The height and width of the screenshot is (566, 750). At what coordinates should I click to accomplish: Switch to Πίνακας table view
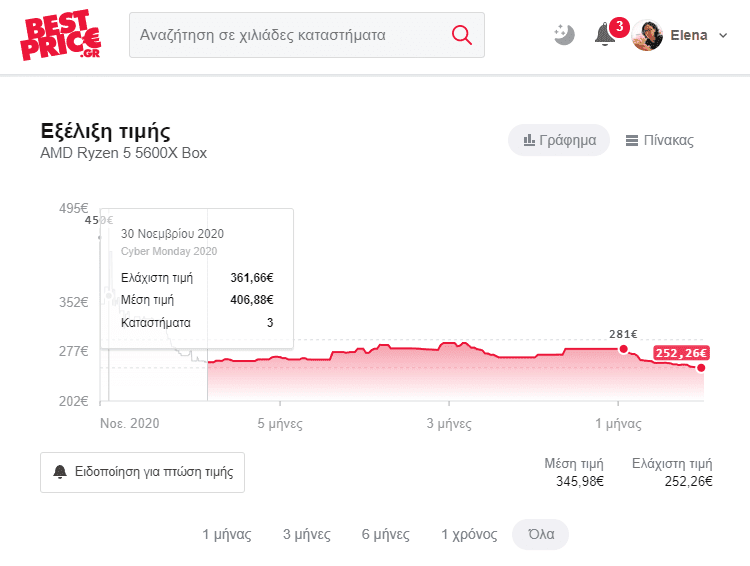point(660,140)
